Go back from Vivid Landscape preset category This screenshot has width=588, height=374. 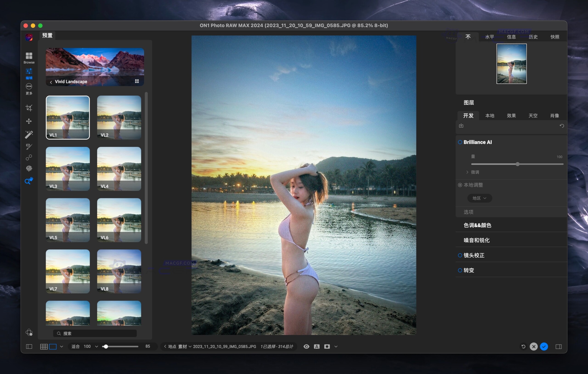[51, 82]
